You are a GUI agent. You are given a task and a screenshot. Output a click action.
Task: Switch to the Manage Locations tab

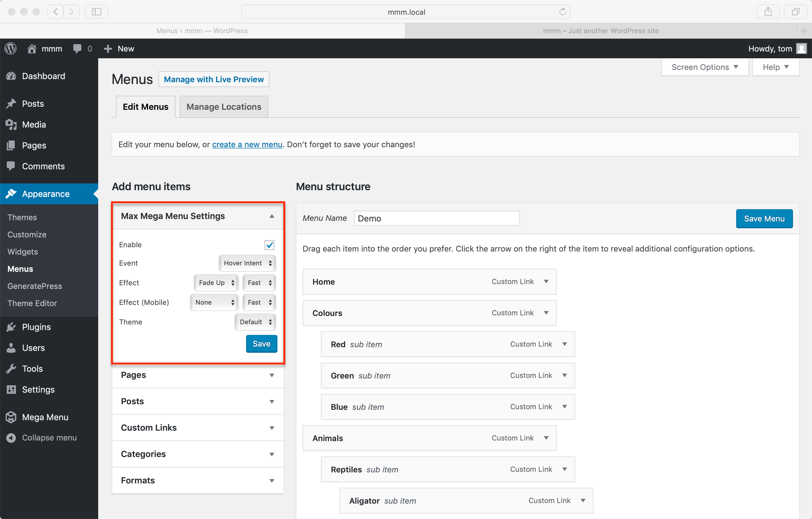[224, 107]
